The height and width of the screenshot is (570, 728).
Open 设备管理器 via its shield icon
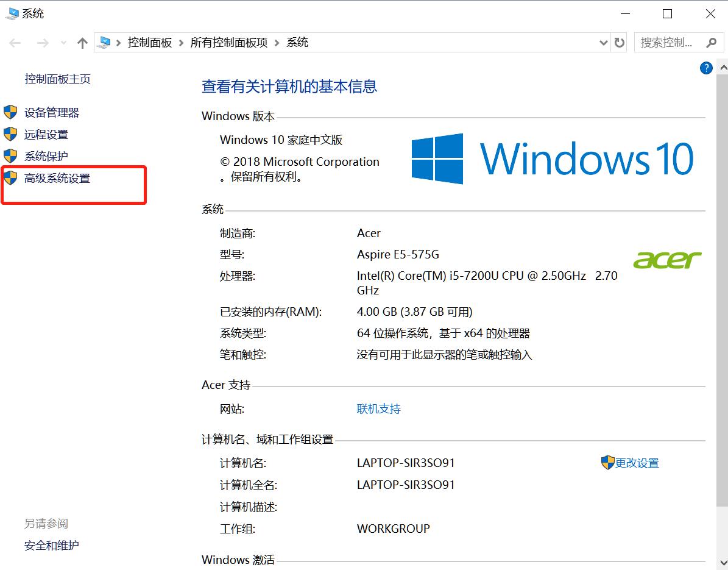pyautogui.click(x=10, y=112)
